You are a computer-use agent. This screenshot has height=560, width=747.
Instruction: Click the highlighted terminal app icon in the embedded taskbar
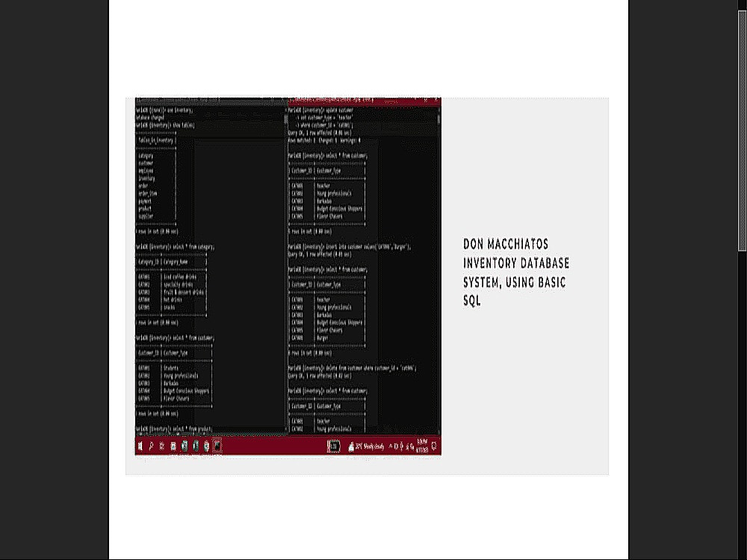click(217, 447)
